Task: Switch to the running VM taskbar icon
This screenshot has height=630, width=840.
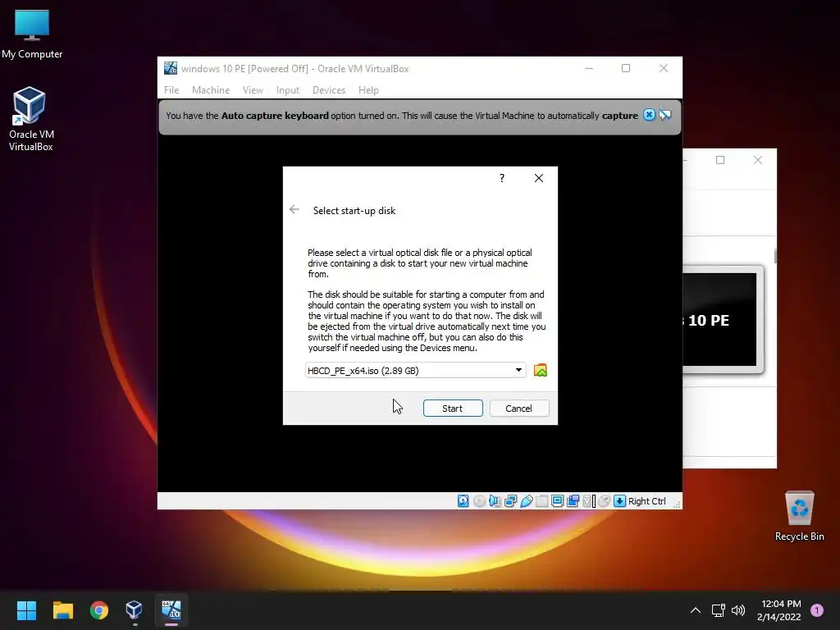Action: (171, 609)
